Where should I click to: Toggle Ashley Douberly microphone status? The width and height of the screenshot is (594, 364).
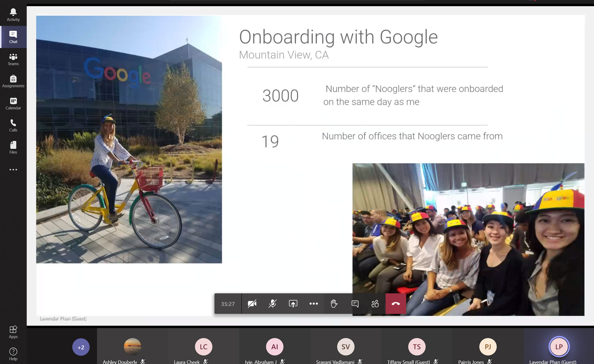144,361
